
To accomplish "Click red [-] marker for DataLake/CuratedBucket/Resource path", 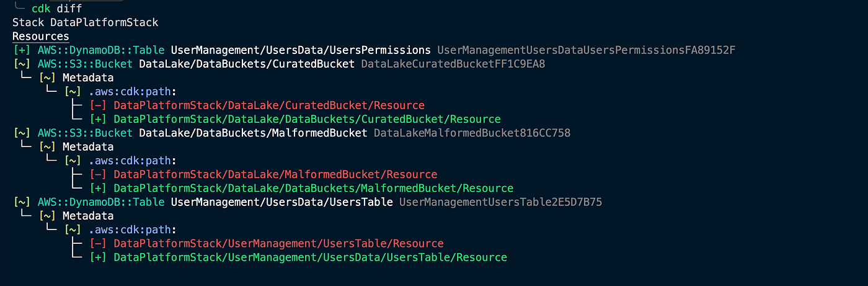I will [x=99, y=105].
